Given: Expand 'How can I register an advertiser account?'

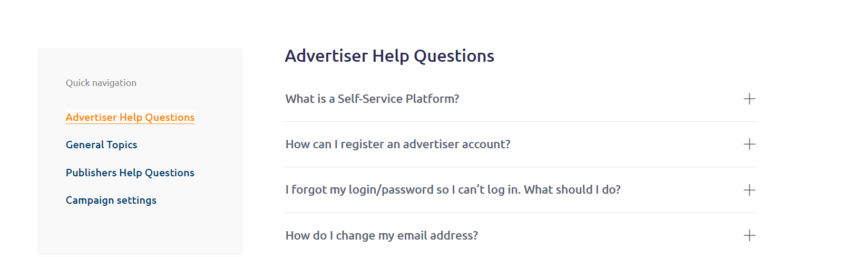Looking at the screenshot, I should pos(398,144).
